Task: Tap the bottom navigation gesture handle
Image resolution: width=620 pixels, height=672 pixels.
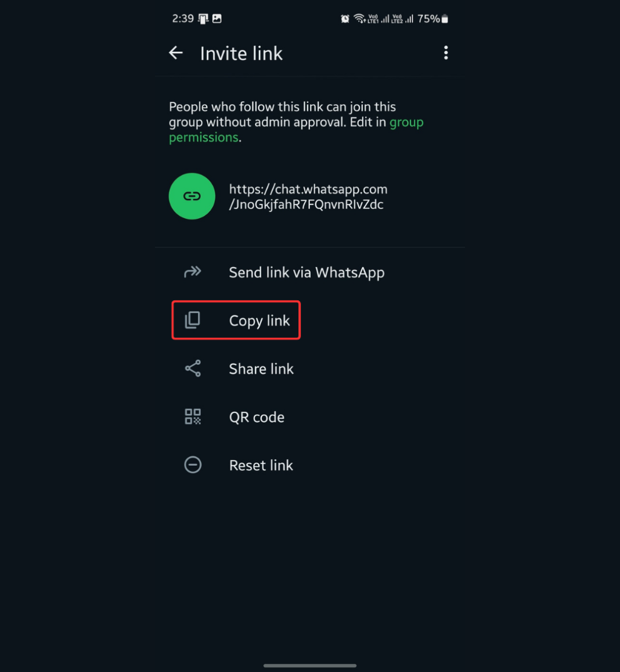Action: [x=310, y=666]
